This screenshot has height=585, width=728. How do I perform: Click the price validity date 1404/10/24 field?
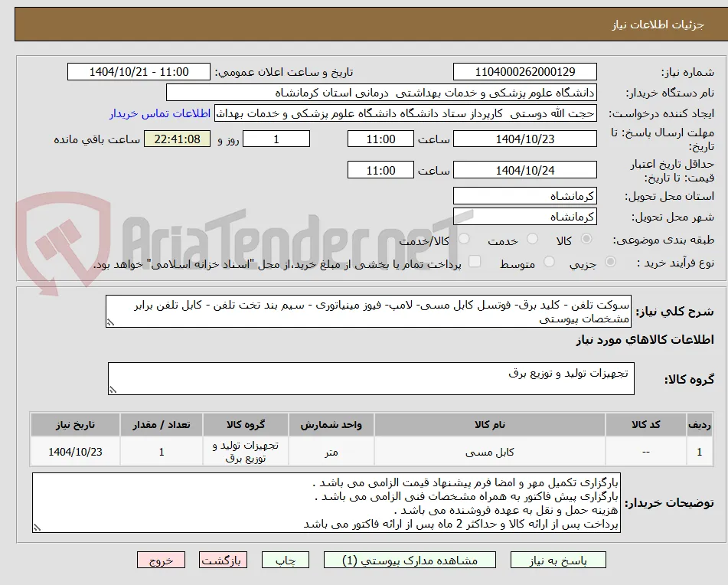524,170
